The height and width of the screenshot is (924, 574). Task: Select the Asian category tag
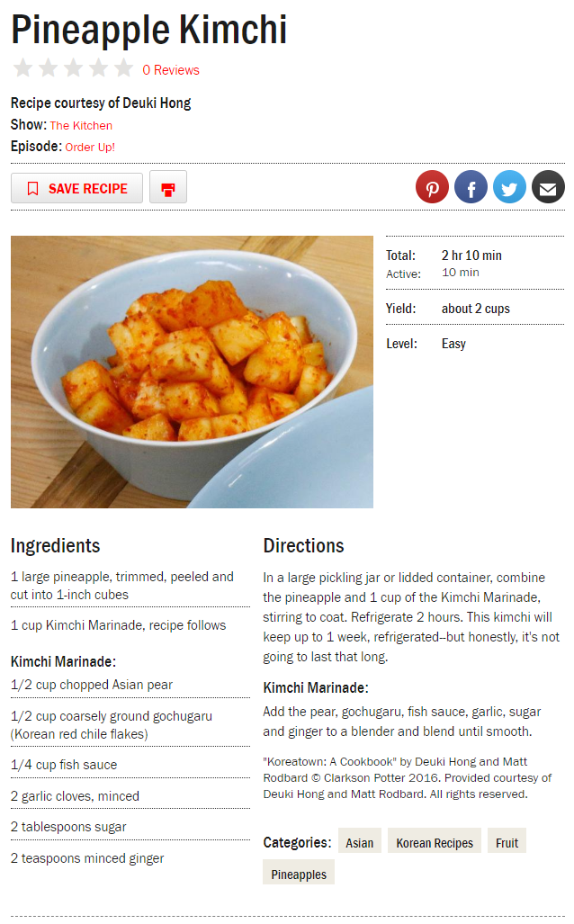click(360, 843)
